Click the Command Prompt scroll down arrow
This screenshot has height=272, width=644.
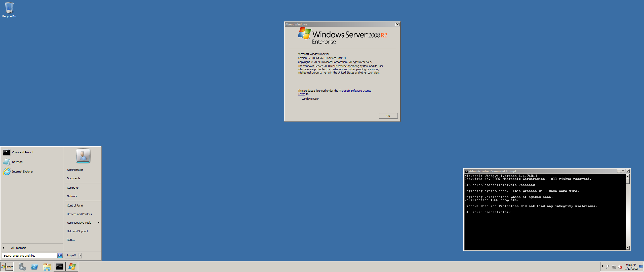pos(627,248)
